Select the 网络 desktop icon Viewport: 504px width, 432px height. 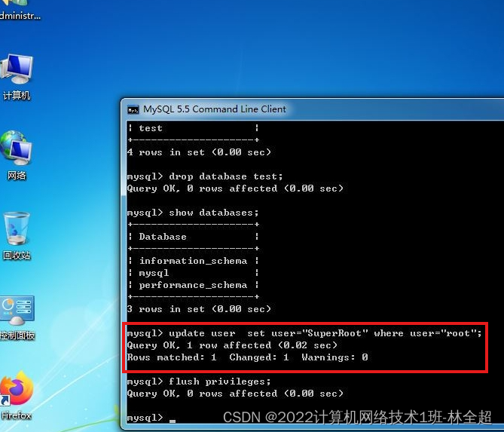(x=17, y=155)
